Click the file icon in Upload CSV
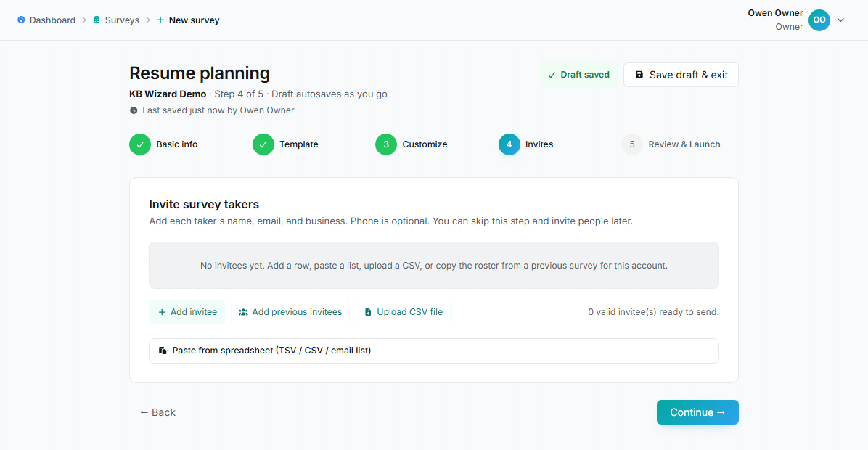 367,312
